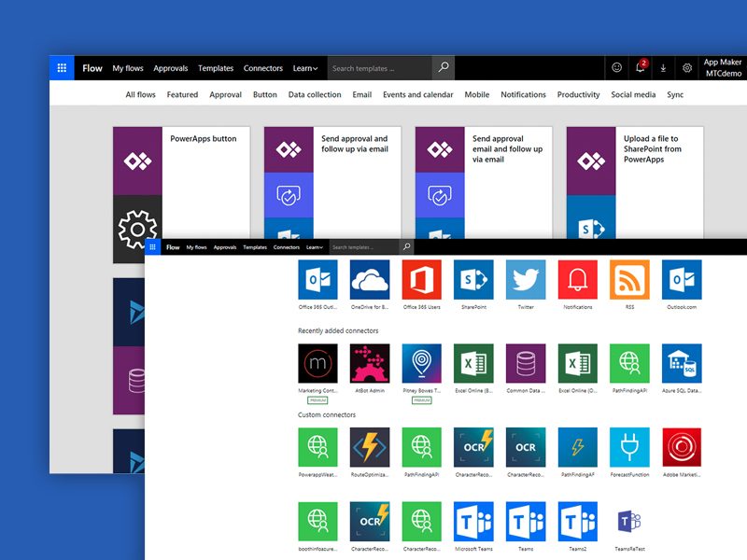Select the Mobile category tab
Screen dimensions: 747x560
pyautogui.click(x=477, y=94)
